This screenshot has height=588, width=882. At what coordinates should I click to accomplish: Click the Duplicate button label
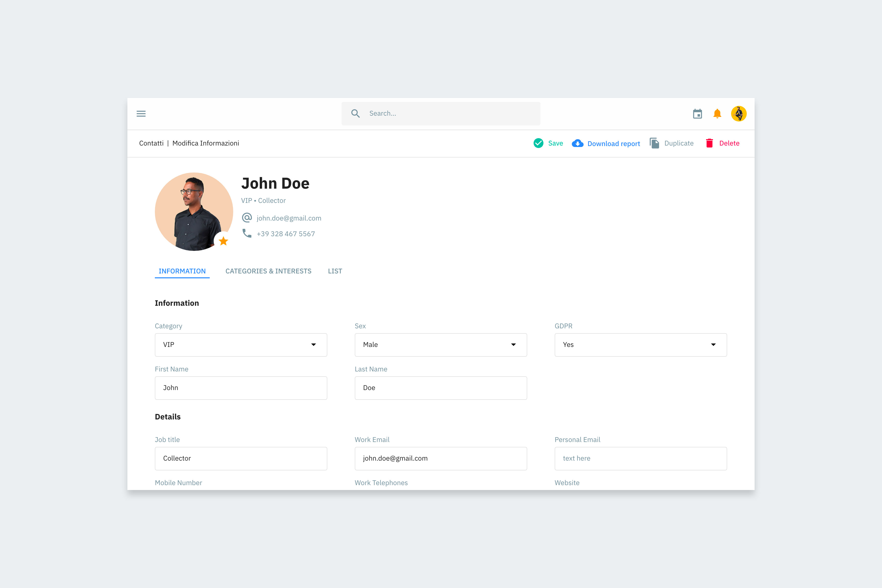pos(679,143)
